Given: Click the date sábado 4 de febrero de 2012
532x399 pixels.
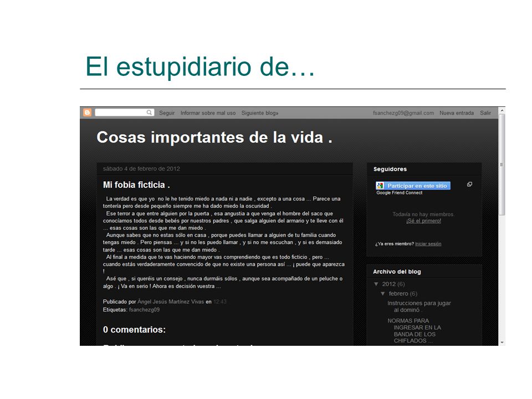Looking at the screenshot, I should click(141, 168).
